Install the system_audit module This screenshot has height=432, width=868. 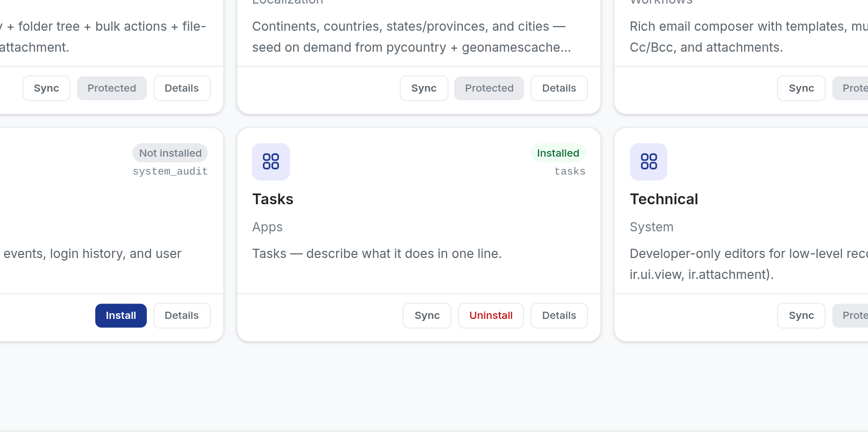pyautogui.click(x=121, y=315)
